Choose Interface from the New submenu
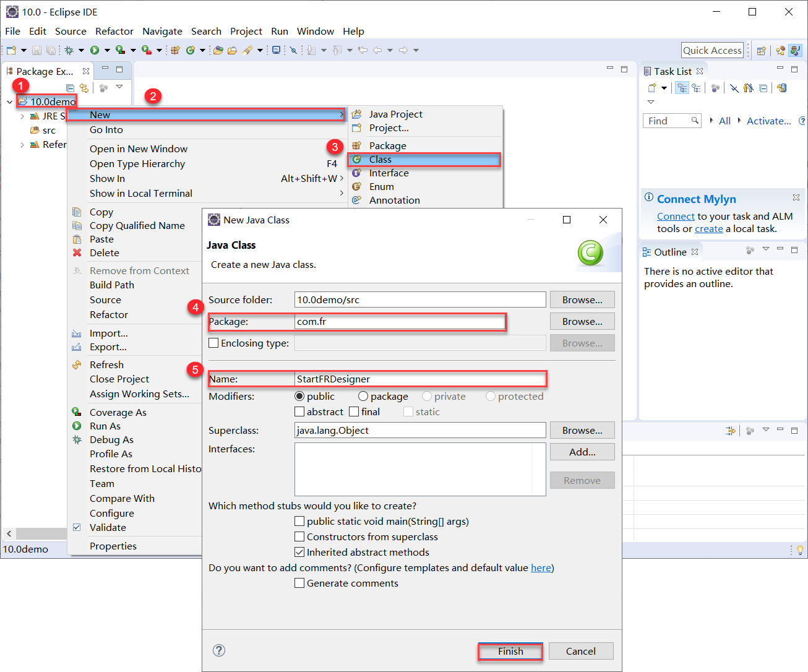 click(x=389, y=173)
